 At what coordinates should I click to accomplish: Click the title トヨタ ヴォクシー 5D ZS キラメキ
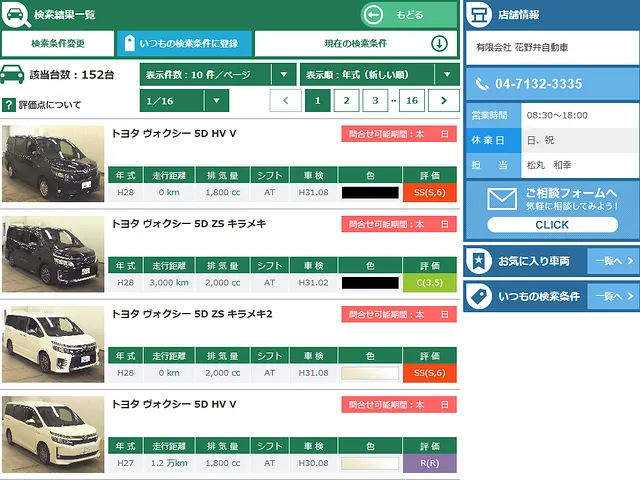tap(189, 224)
